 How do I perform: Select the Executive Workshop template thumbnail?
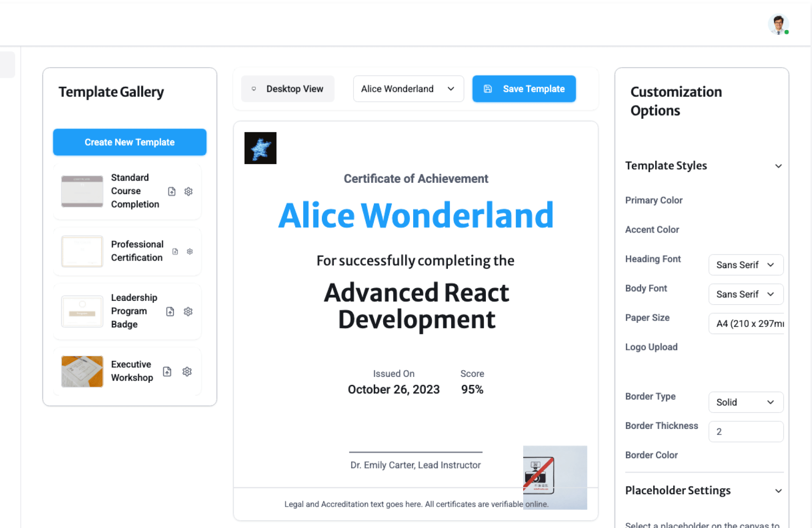(82, 371)
